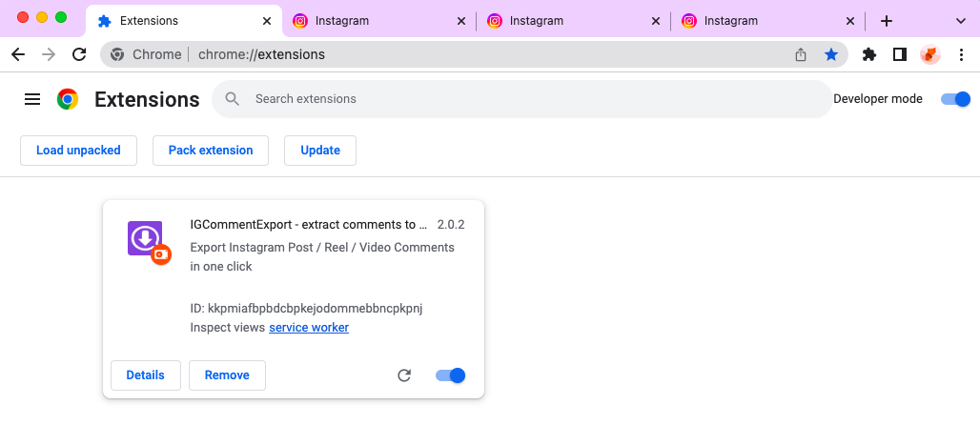Click the share icon in address bar
Screen dimensions: 980x425
[x=801, y=55]
